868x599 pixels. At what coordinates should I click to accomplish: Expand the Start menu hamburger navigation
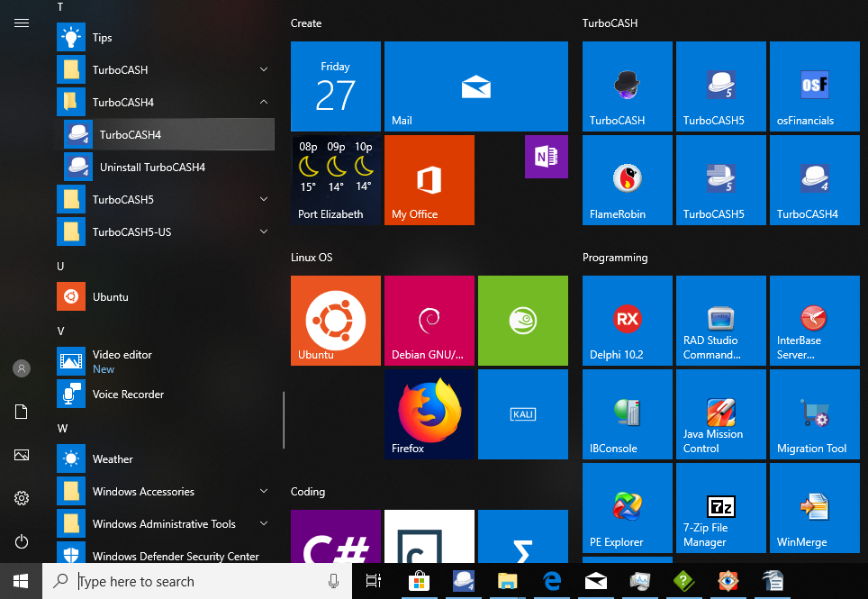click(x=21, y=23)
